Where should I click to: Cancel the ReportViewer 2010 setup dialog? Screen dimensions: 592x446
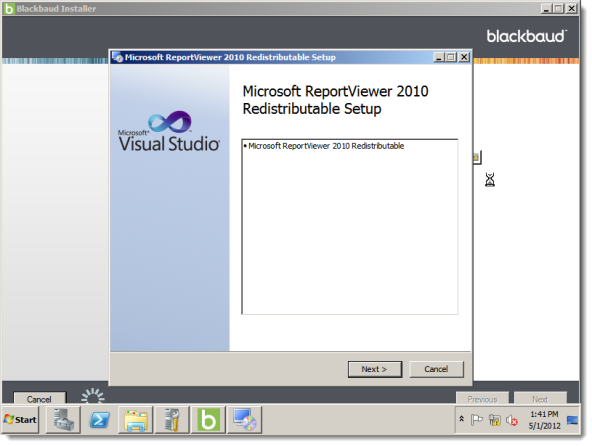tap(436, 369)
